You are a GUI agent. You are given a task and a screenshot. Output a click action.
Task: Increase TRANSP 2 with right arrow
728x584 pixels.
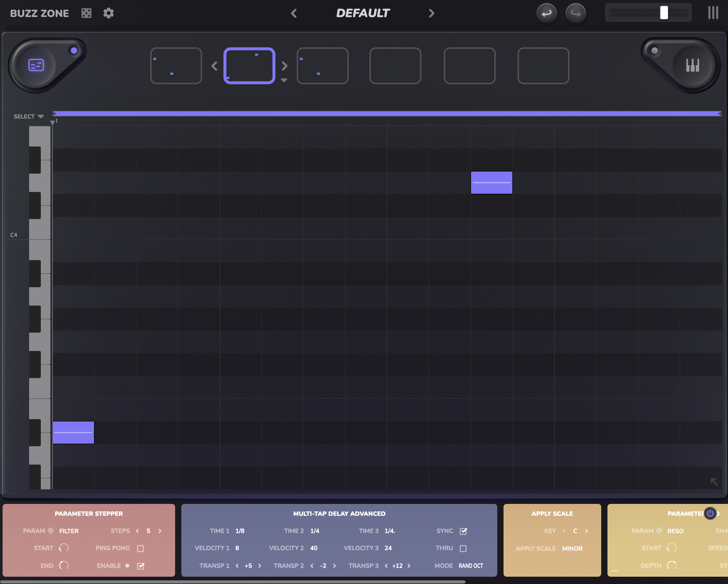click(335, 565)
